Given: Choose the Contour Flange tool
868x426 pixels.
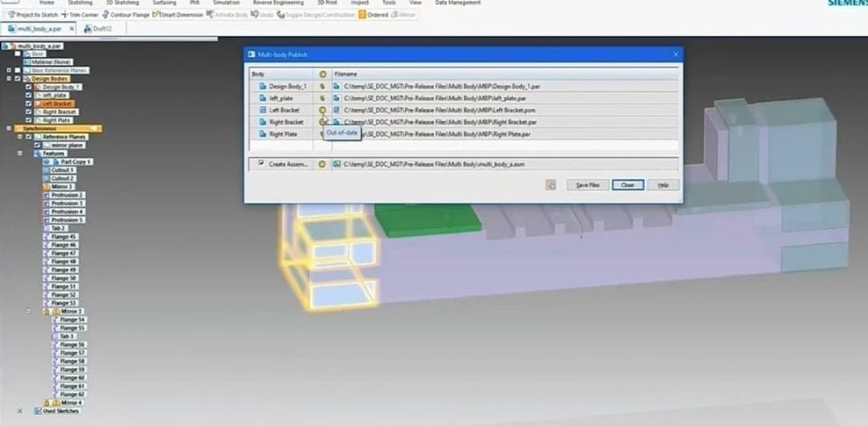Looking at the screenshot, I should 126,14.
